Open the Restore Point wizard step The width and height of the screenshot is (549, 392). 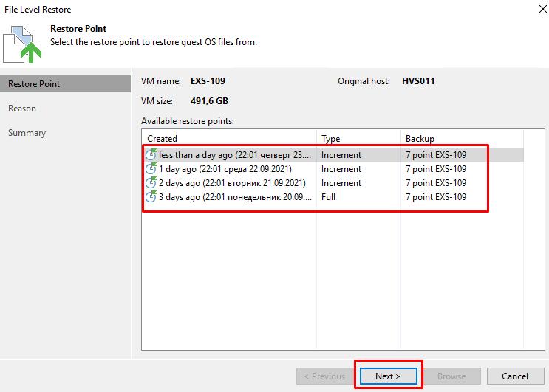click(34, 84)
